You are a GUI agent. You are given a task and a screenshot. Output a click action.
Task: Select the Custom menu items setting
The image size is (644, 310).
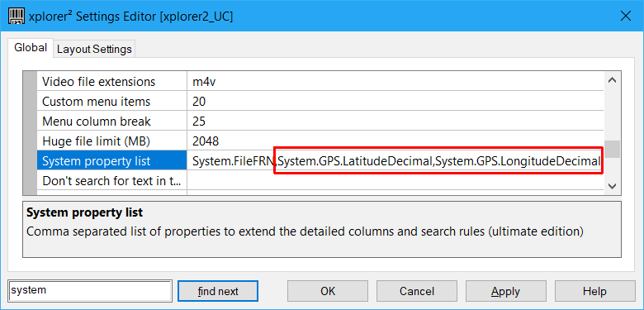(112, 102)
